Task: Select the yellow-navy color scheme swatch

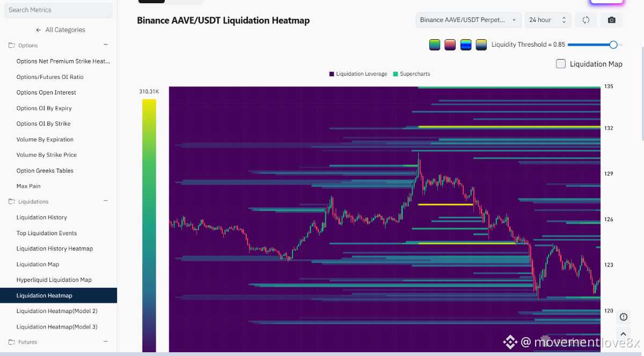Action: pos(481,45)
